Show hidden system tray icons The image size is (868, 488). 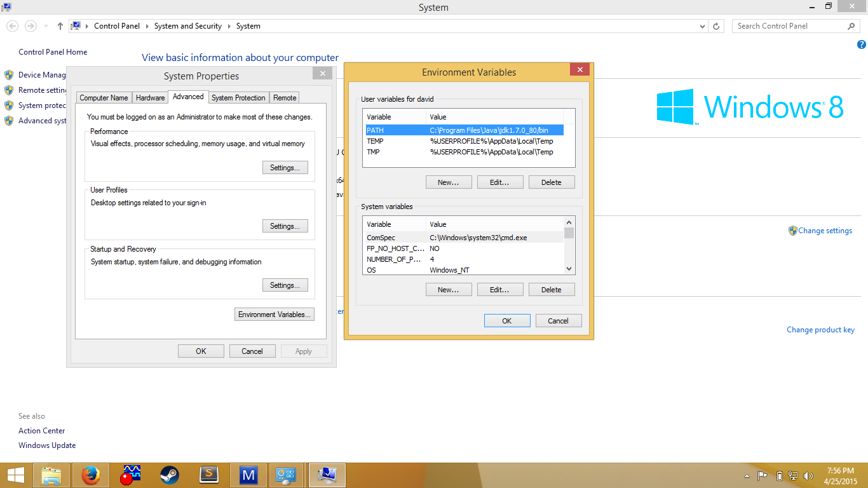(747, 476)
